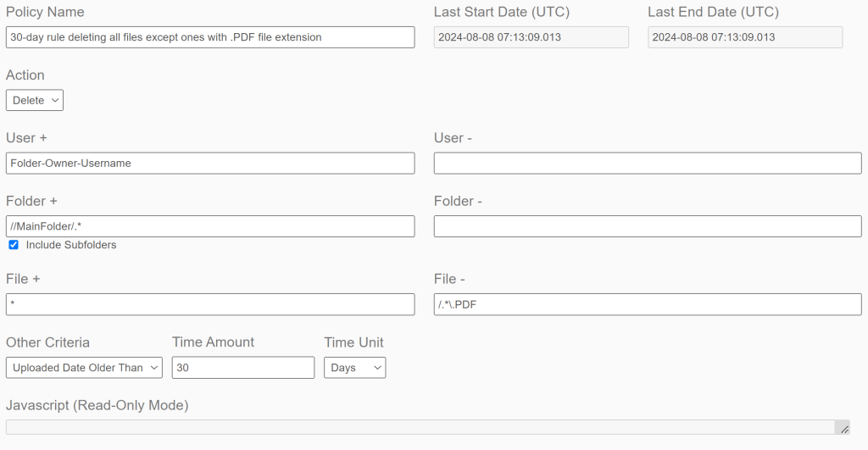Expand the Other Criteria dropdown
Image resolution: width=868 pixels, height=450 pixels.
click(84, 368)
